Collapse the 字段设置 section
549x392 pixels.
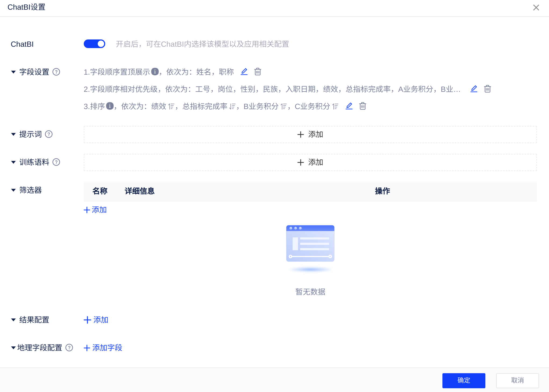13,72
